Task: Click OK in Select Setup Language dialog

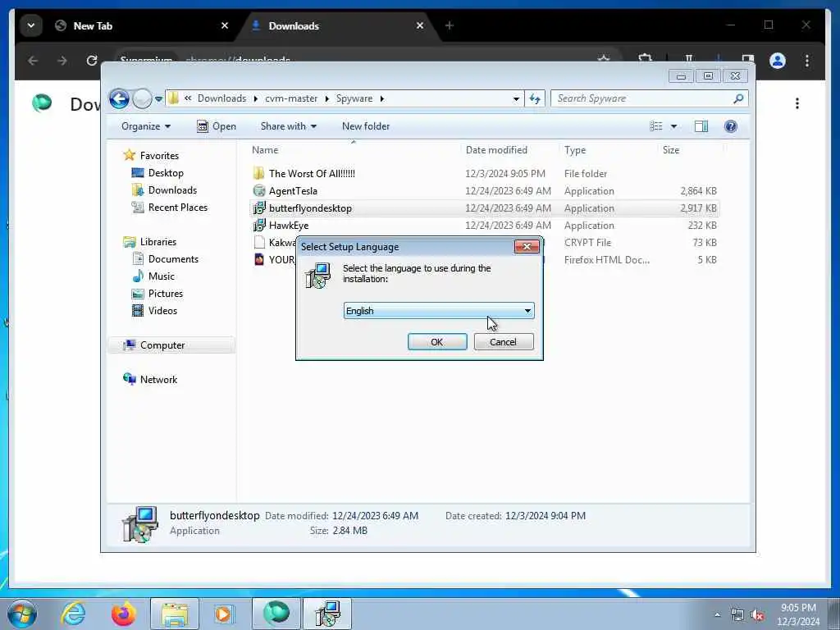Action: [437, 342]
